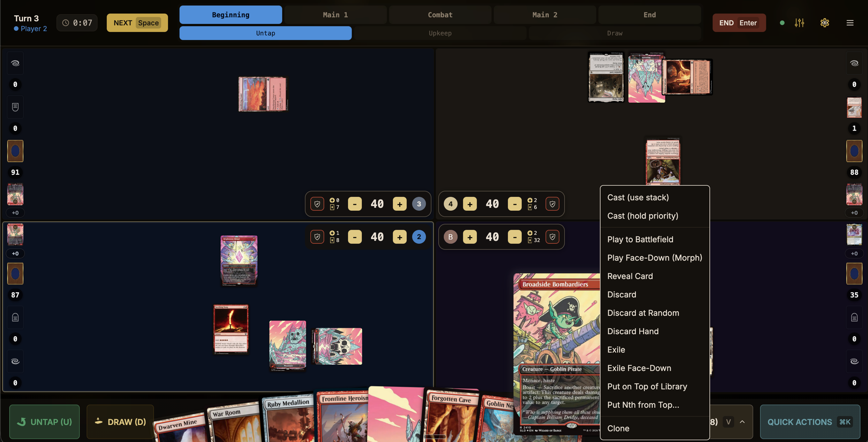Switch to the Combat phase tab
Image resolution: width=868 pixels, height=442 pixels.
440,15
